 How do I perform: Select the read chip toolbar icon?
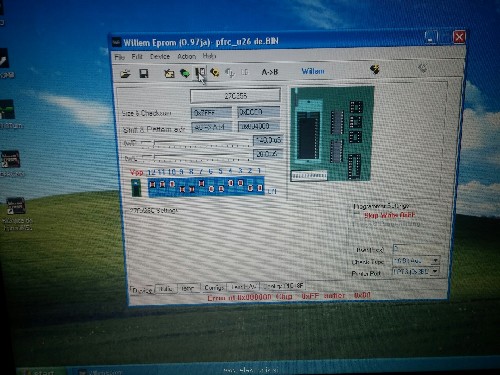pyautogui.click(x=169, y=73)
